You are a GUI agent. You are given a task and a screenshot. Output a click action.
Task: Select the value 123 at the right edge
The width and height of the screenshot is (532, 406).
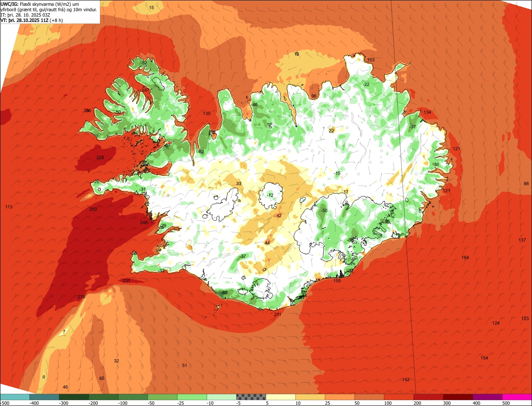click(525, 318)
